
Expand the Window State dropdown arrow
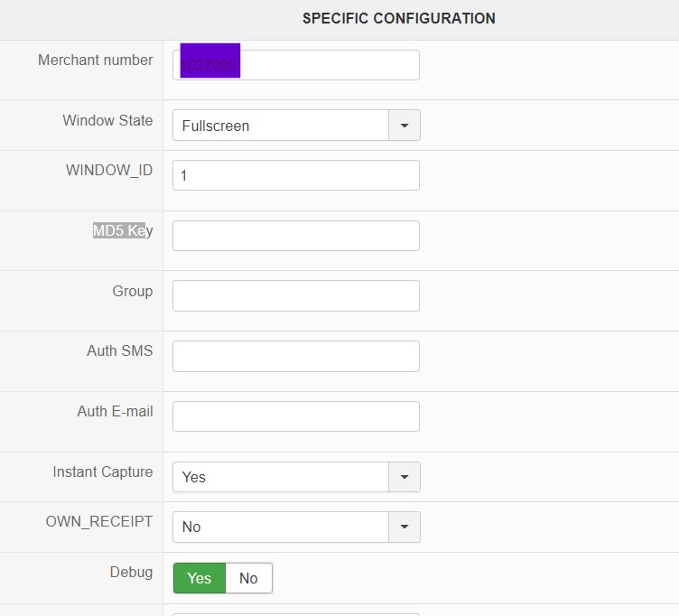coord(405,126)
